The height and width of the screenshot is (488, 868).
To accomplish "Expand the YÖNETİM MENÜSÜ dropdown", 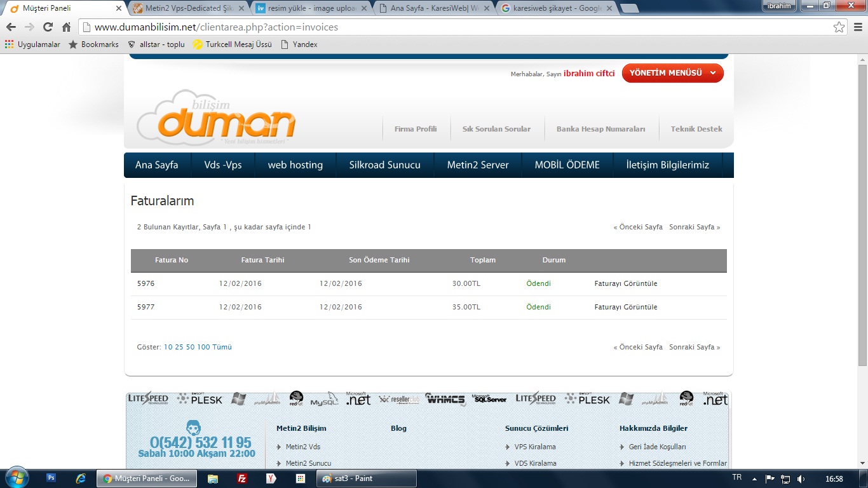I will pyautogui.click(x=672, y=73).
